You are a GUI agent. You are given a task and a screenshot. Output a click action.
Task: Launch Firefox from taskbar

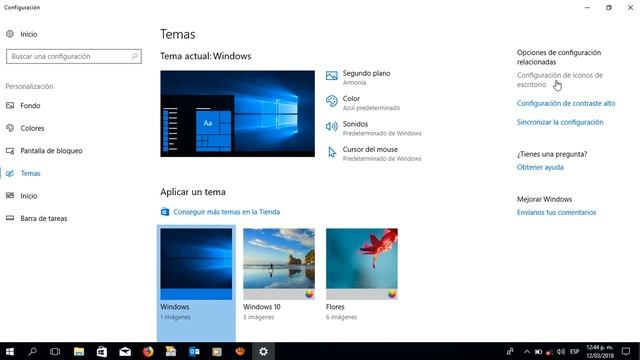(148, 351)
